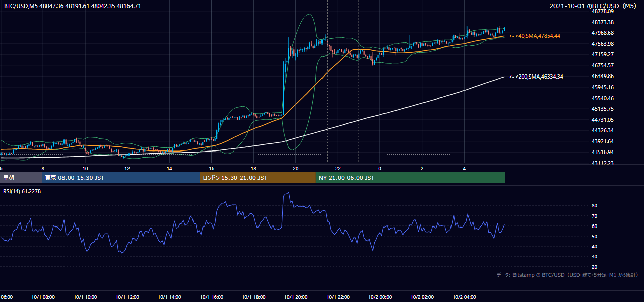Screen dimensions: 644x302
Task: Click price axis value 45540.46
Action: 602,98
